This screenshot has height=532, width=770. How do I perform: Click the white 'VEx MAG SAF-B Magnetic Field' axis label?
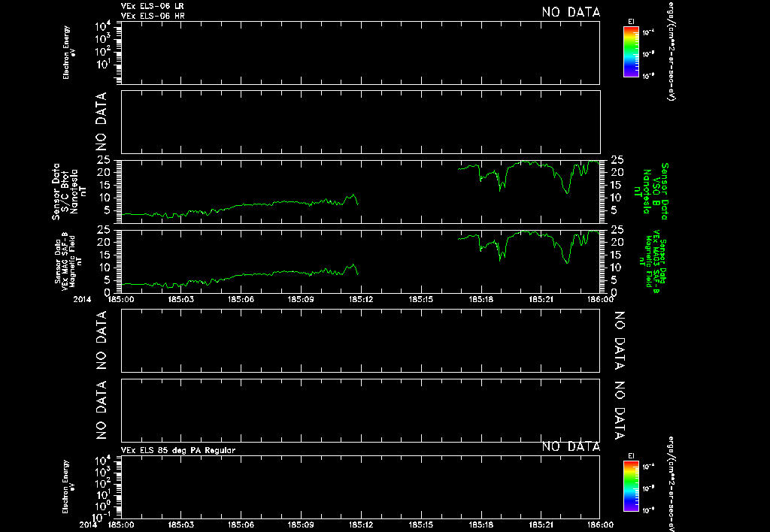(x=67, y=261)
